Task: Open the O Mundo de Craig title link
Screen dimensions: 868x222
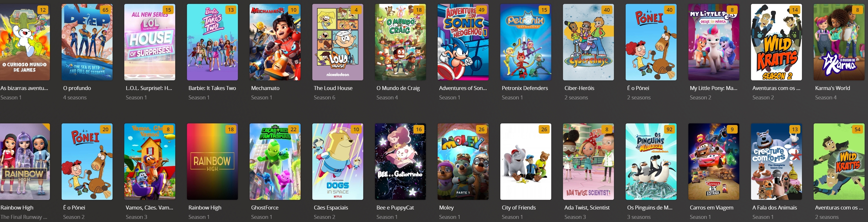Action: [398, 88]
